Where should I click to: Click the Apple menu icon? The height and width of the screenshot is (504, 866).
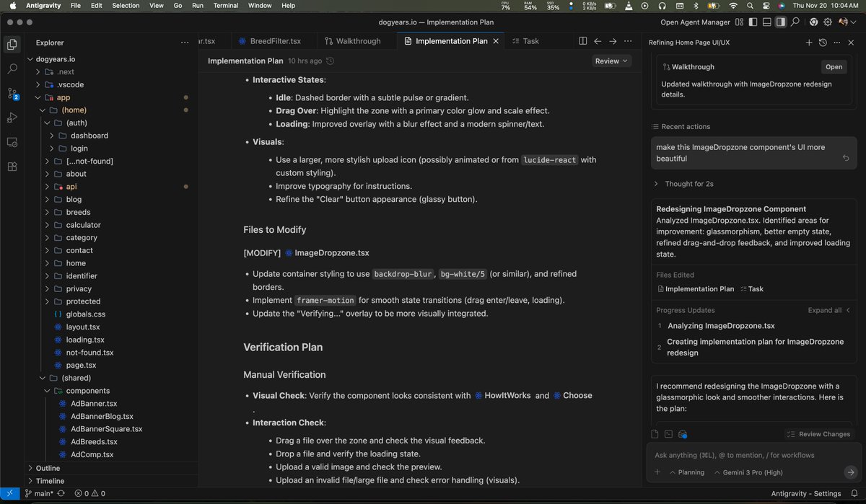[x=12, y=5]
